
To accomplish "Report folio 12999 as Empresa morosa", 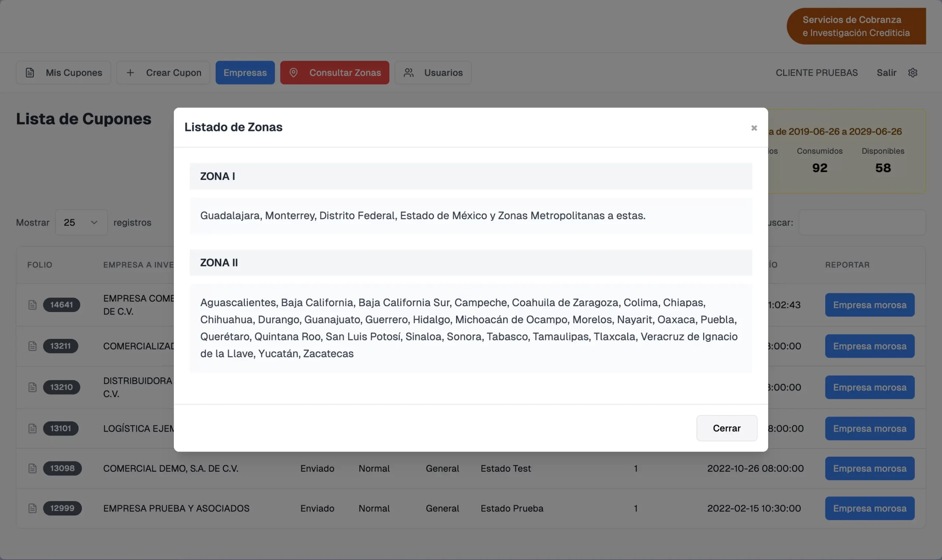I will pyautogui.click(x=869, y=508).
